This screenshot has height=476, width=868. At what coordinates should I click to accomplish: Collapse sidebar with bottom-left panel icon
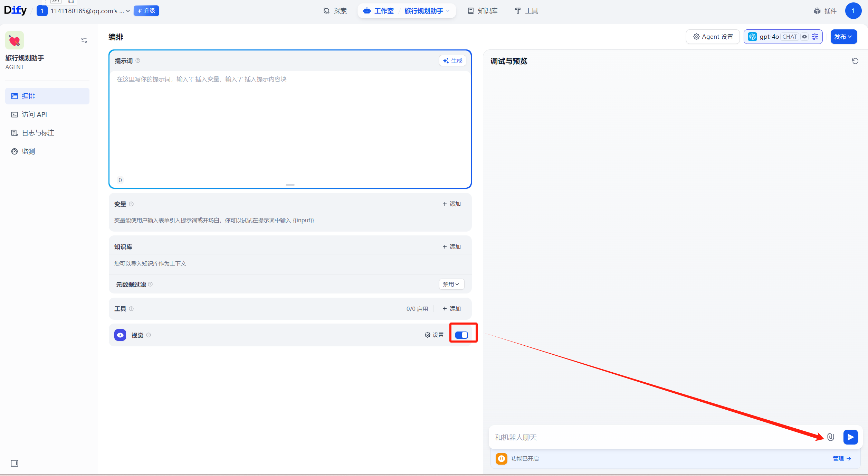[15, 463]
